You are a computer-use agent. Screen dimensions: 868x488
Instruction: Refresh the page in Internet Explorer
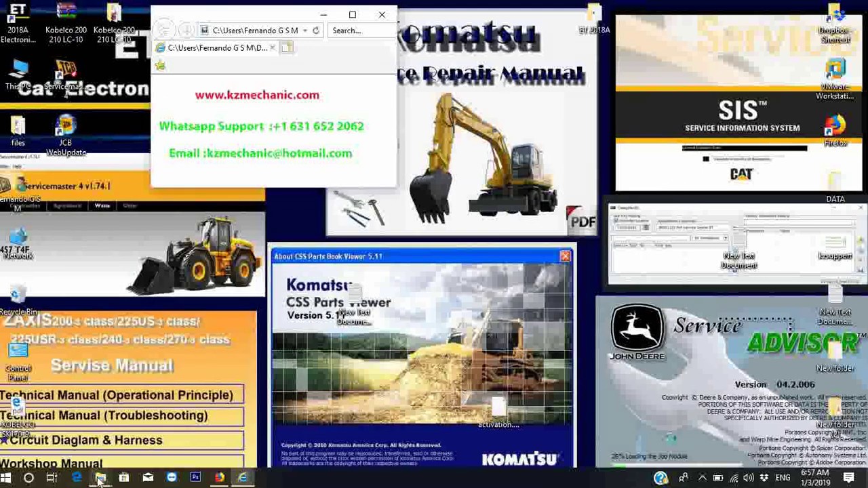[x=316, y=30]
